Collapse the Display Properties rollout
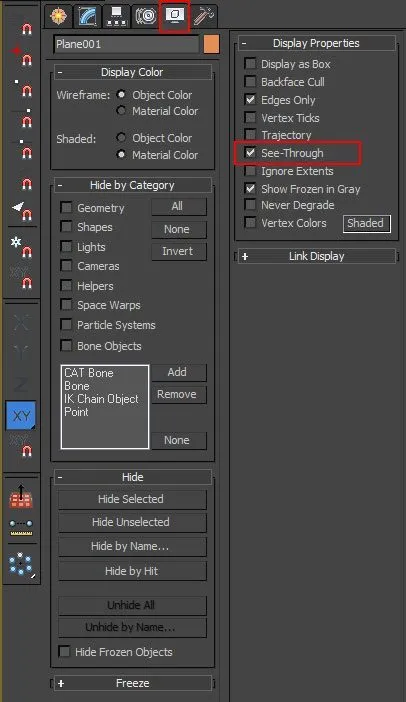The image size is (406, 702). point(316,43)
